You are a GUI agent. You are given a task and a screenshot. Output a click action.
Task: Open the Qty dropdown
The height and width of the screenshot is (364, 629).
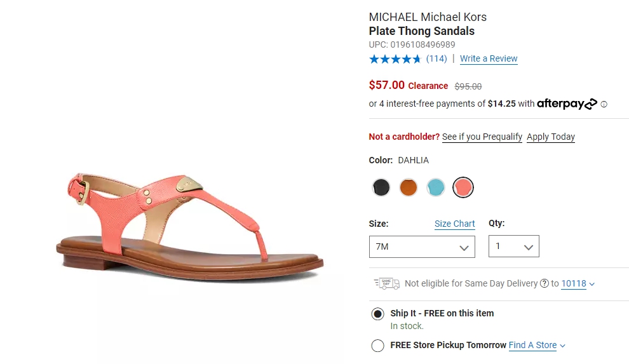(x=514, y=246)
